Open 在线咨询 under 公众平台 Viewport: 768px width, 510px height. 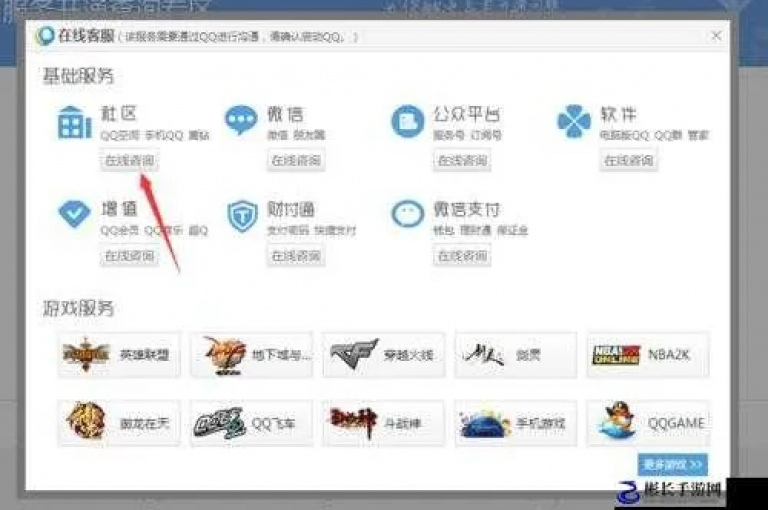462,161
